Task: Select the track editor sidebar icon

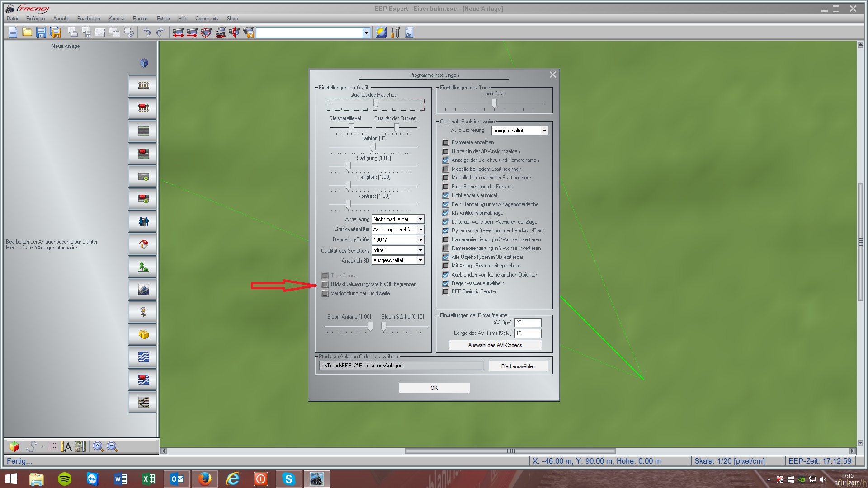Action: point(143,86)
